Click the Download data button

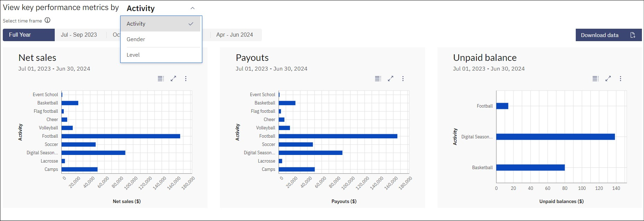click(x=609, y=35)
